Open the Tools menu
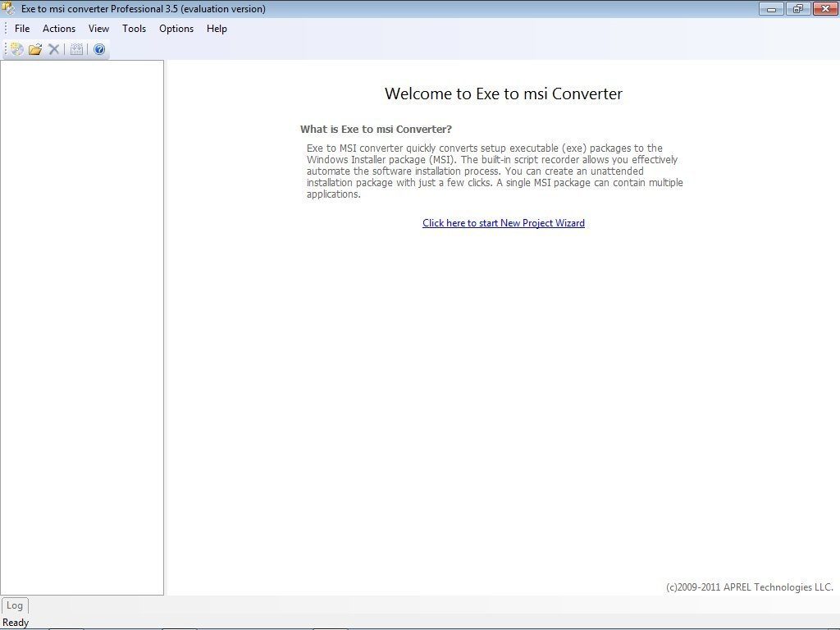Image resolution: width=840 pixels, height=630 pixels. pyautogui.click(x=134, y=29)
